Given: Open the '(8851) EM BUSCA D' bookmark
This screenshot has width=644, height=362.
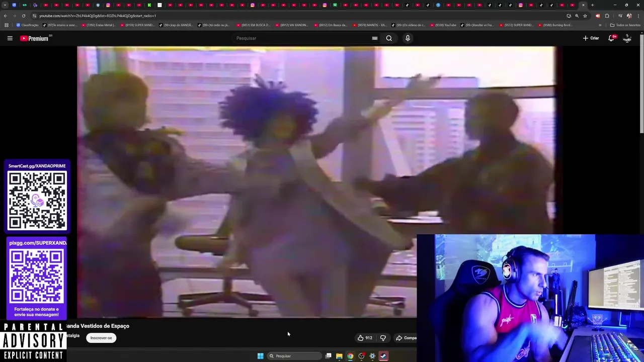Looking at the screenshot, I should (x=254, y=25).
